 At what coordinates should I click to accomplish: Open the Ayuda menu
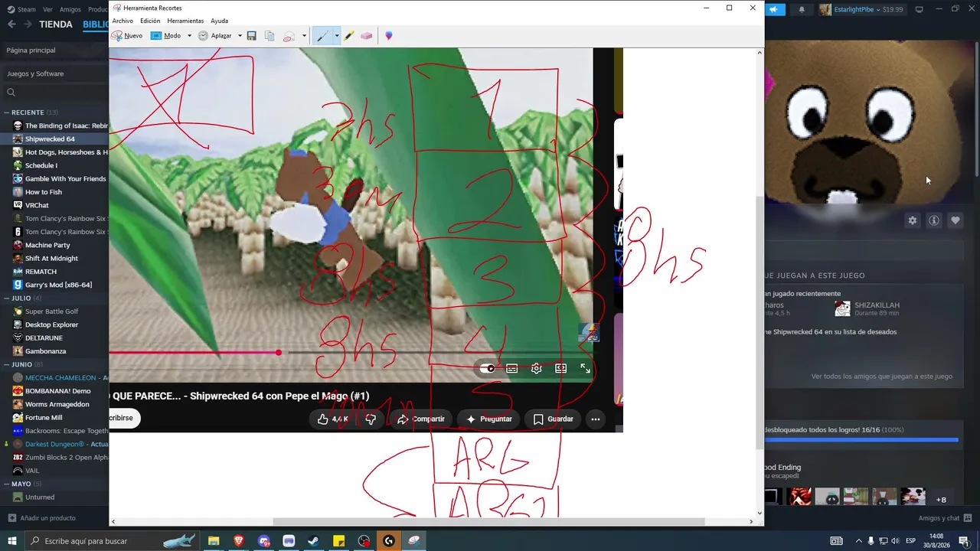[219, 21]
